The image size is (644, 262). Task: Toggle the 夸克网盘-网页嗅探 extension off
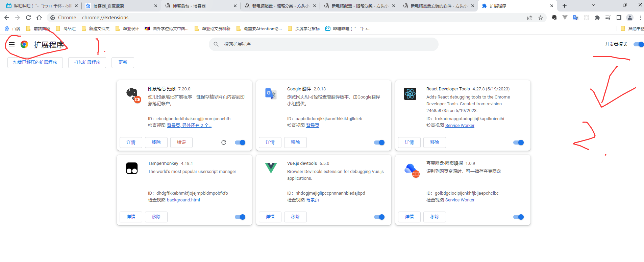click(519, 217)
